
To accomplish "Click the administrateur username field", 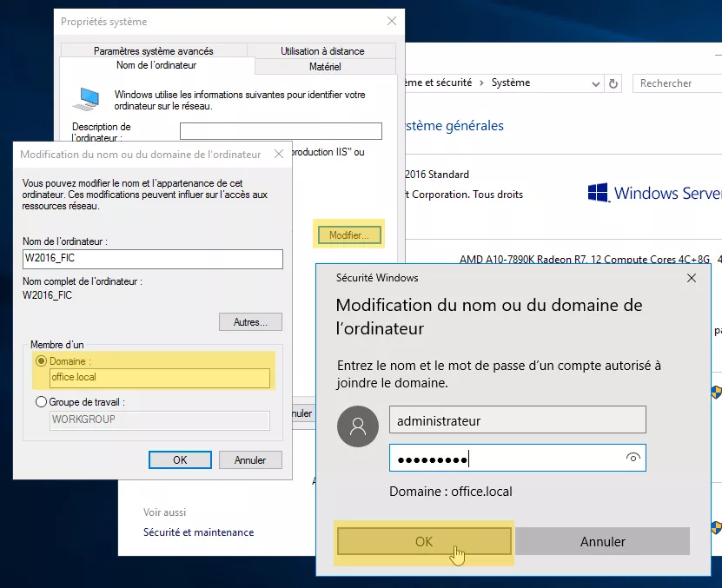I will [517, 420].
